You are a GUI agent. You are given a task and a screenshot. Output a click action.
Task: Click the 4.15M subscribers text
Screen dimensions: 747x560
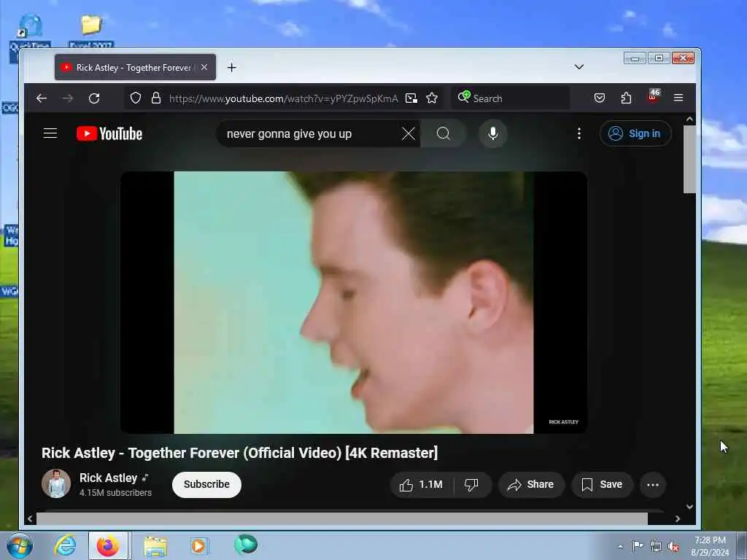coord(115,493)
